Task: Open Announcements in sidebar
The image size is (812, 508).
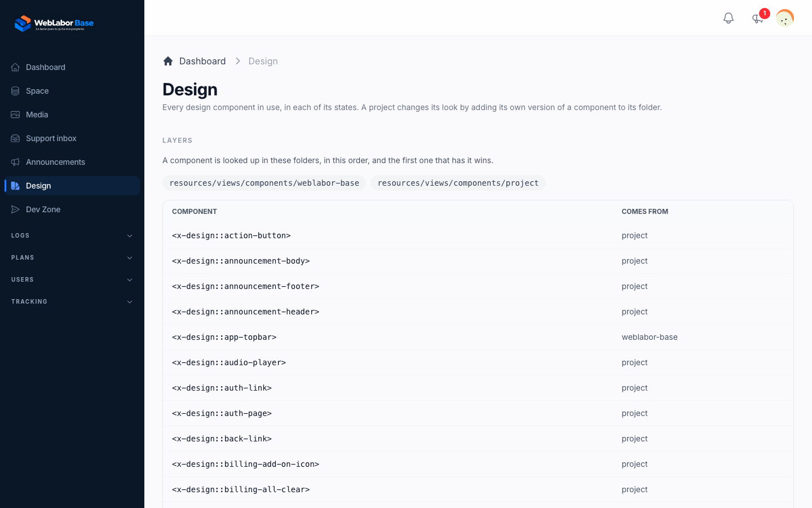Action: click(x=72, y=162)
